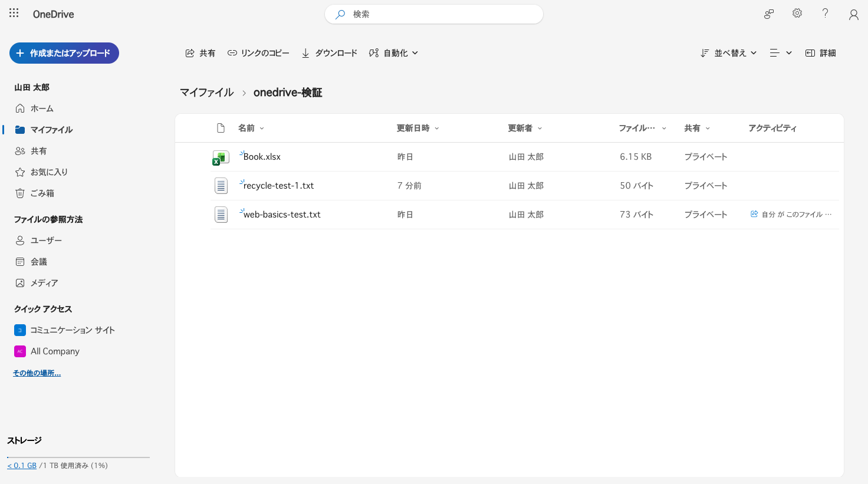This screenshot has width=868, height=484.
Task: Click プライベート sharing cell for recycle-test-1.txt
Action: pyautogui.click(x=706, y=186)
